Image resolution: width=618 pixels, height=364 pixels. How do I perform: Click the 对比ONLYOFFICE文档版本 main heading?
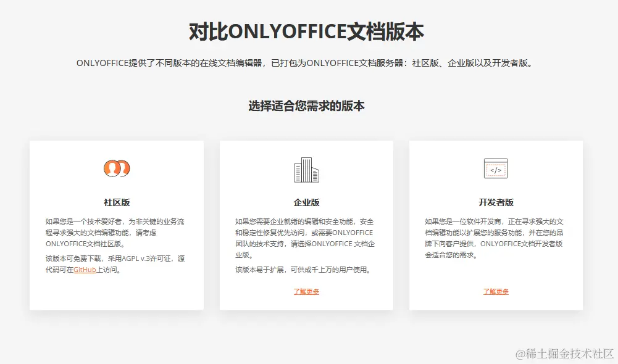coord(306,31)
